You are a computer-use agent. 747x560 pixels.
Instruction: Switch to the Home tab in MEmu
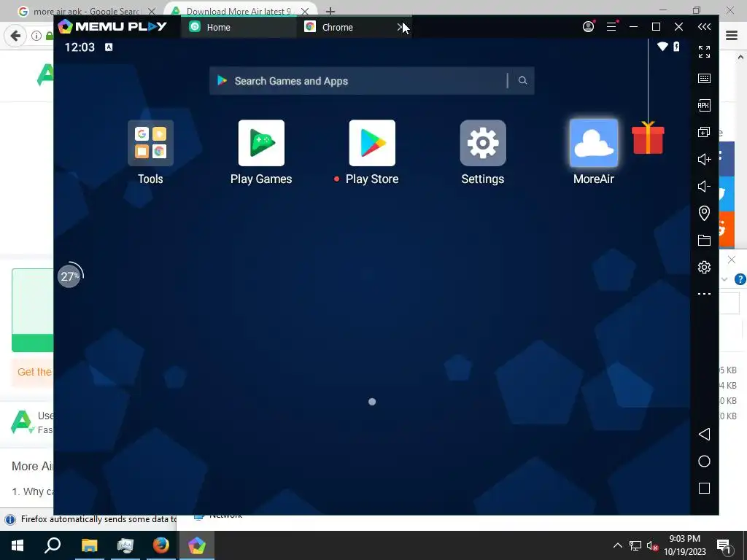click(x=239, y=27)
